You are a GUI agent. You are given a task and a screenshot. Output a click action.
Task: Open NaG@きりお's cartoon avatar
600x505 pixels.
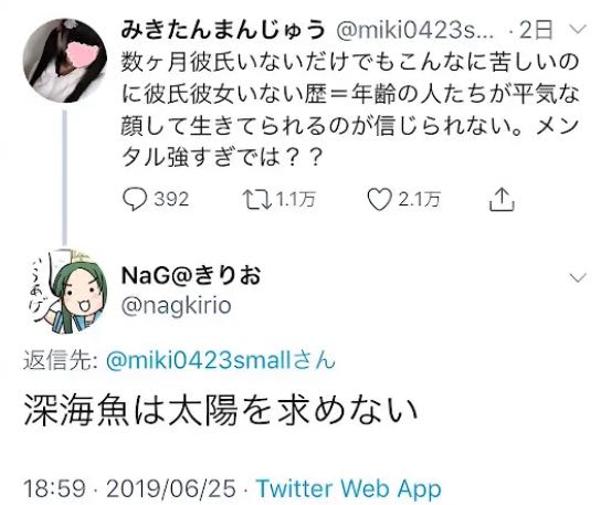point(66,292)
